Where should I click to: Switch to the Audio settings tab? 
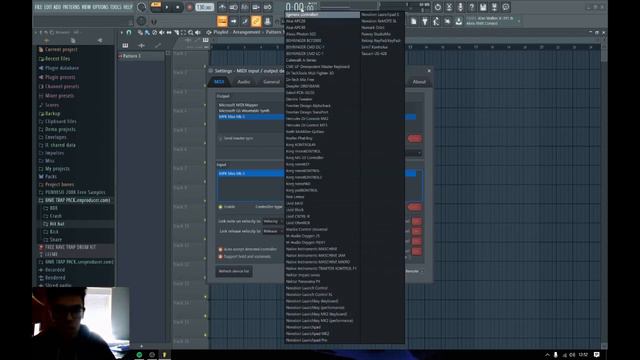click(244, 82)
